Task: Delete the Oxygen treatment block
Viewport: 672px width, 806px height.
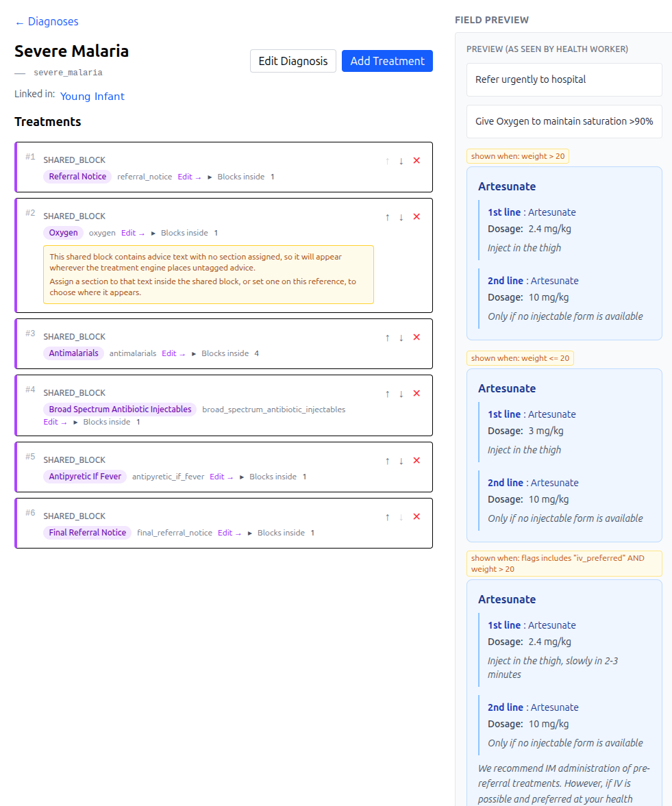Action: click(416, 217)
